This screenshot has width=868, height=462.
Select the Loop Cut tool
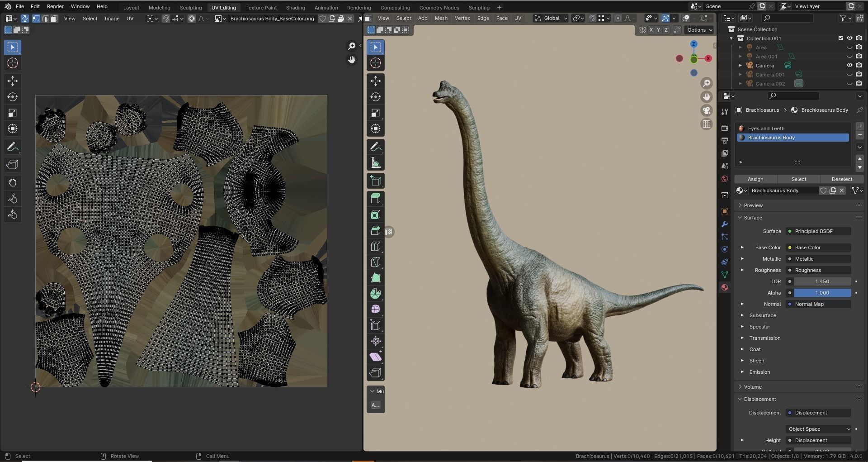coord(376,246)
